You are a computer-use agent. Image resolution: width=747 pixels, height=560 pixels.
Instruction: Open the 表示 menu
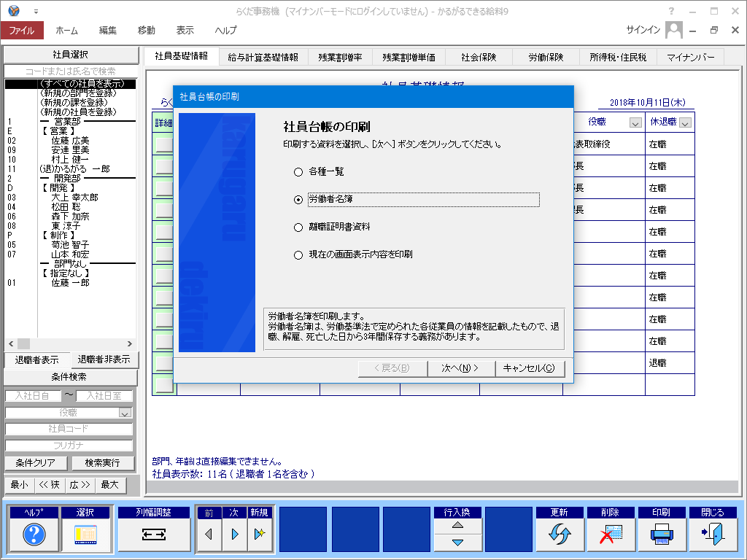[185, 30]
